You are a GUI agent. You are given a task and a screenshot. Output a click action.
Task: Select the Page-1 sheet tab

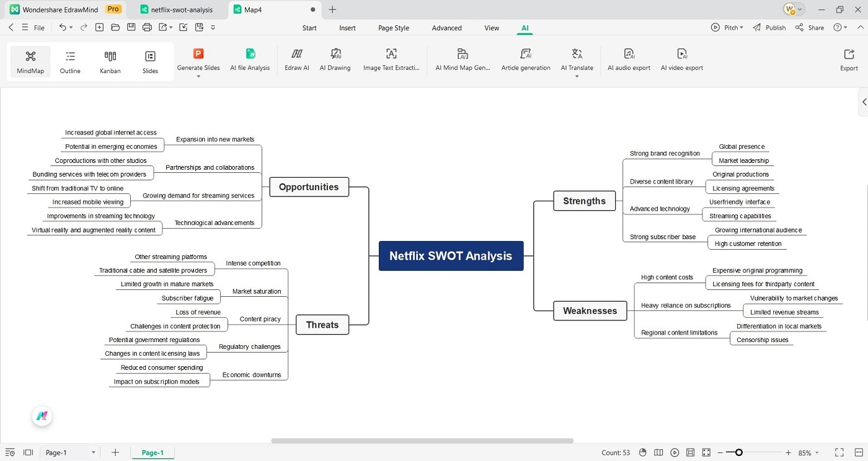[x=153, y=452]
